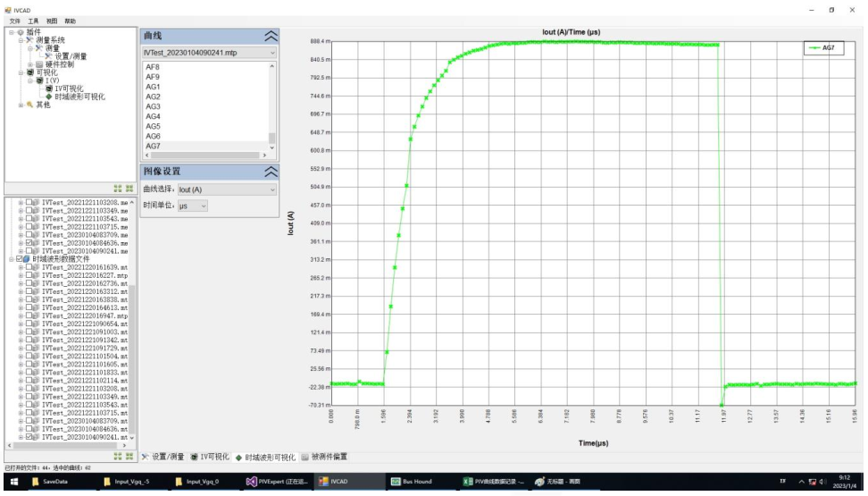Viewport: 868px width, 496px height.
Task: Click the AG7 green legend swatch
Action: coord(814,50)
